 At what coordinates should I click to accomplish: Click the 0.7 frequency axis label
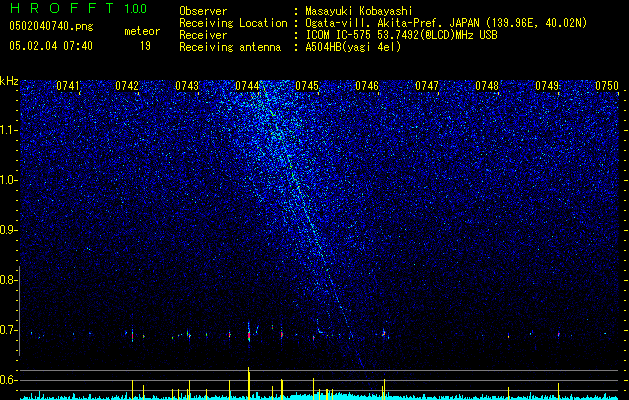tap(9, 330)
